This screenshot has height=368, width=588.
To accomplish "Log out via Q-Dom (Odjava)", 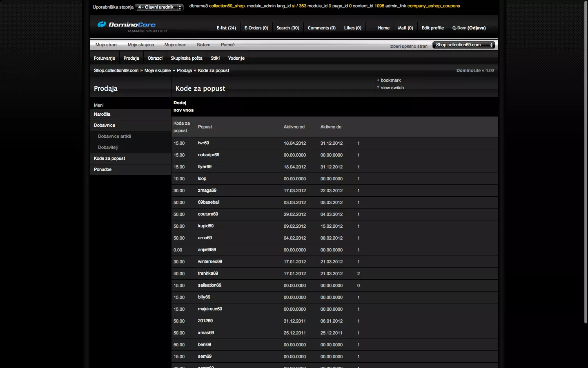I will (469, 28).
